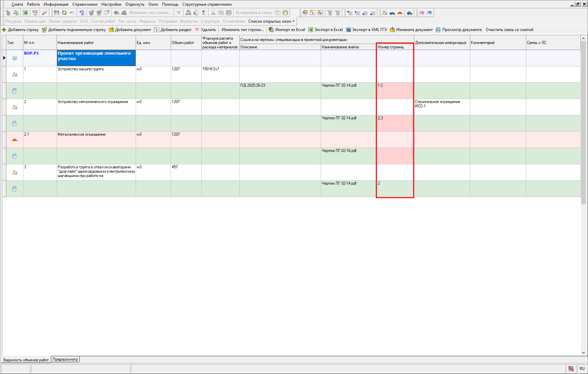Screen dimensions: 588x374
Task: Click the green Refresh arrows icon
Action: (x=64, y=13)
